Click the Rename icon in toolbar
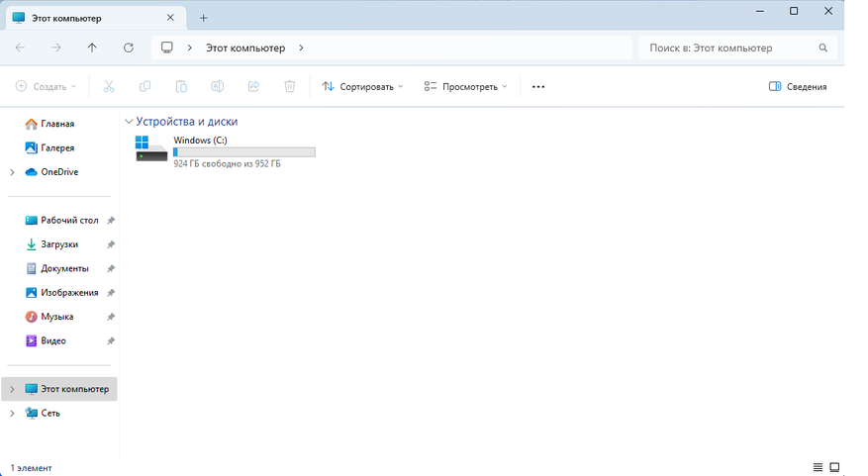The image size is (868, 476). (x=218, y=86)
